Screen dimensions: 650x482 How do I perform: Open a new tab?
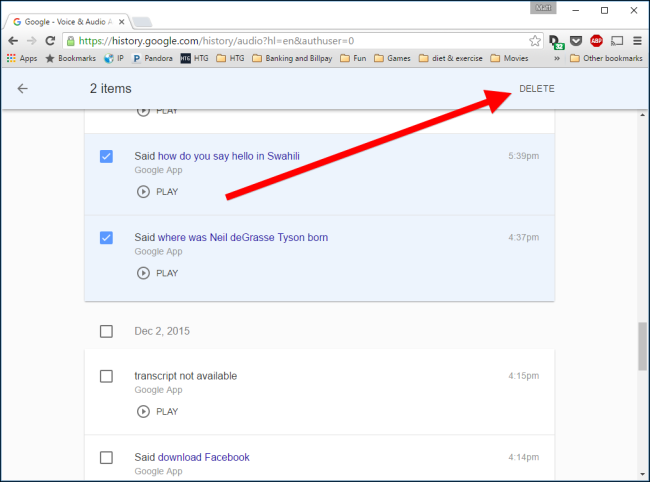[142, 22]
